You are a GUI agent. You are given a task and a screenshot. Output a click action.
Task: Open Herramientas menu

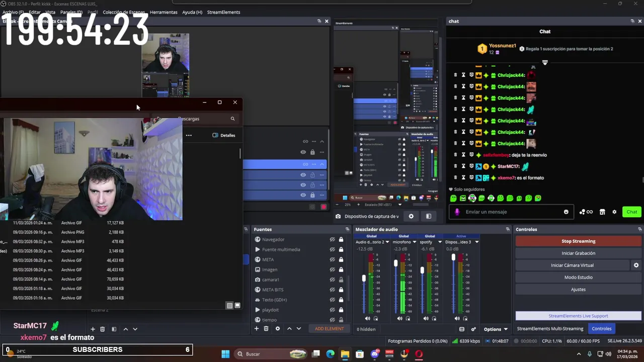(164, 12)
